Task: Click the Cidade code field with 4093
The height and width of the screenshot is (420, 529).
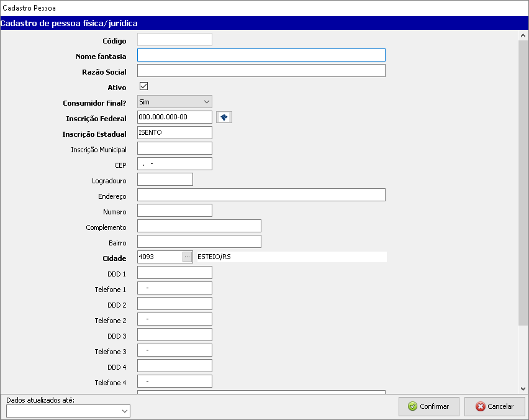Action: click(x=160, y=257)
